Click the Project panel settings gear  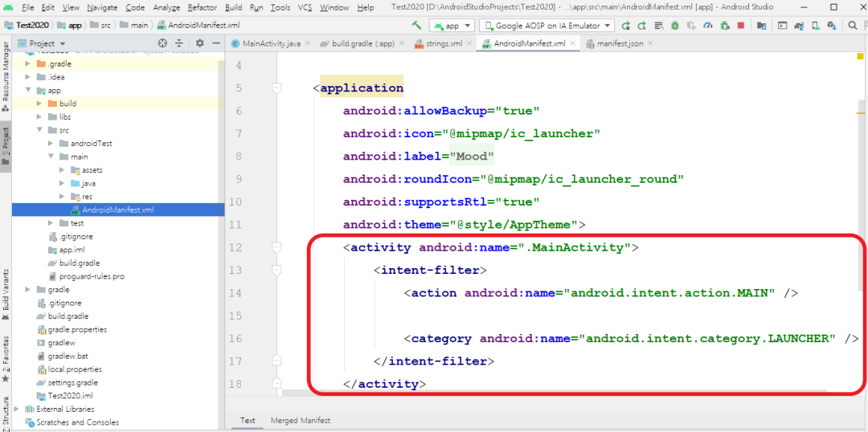click(199, 43)
